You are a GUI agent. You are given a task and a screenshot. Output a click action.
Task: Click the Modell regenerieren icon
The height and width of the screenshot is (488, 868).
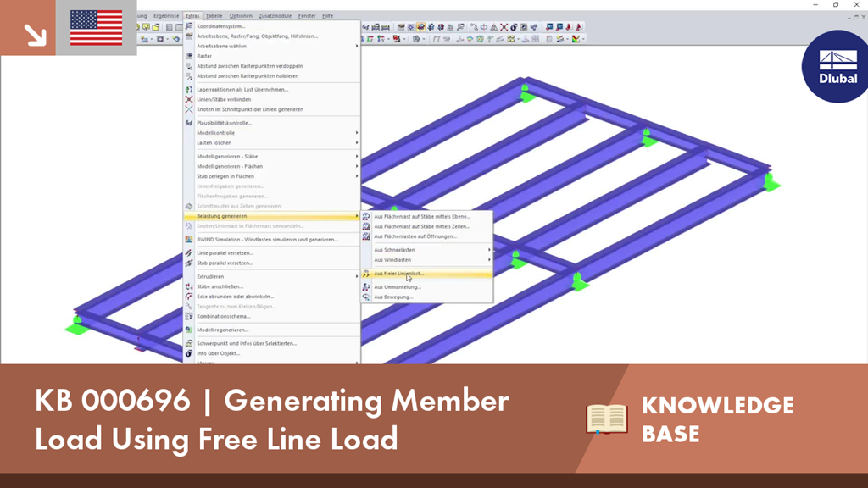pos(189,330)
